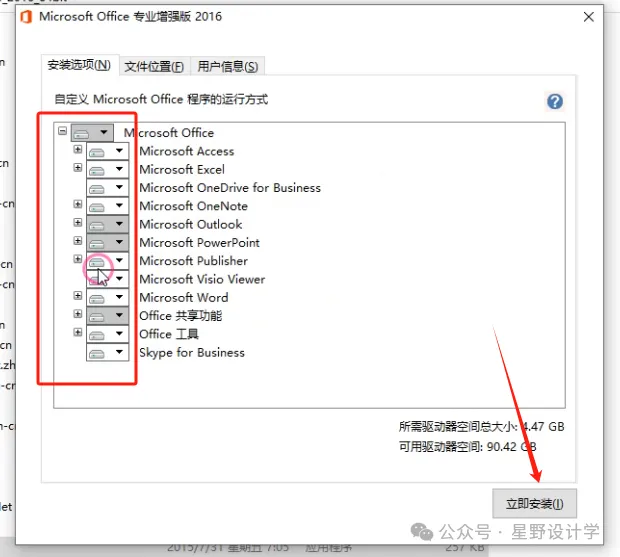
Task: Open install-state dropdown for Microsoft Excel
Action: [108, 169]
